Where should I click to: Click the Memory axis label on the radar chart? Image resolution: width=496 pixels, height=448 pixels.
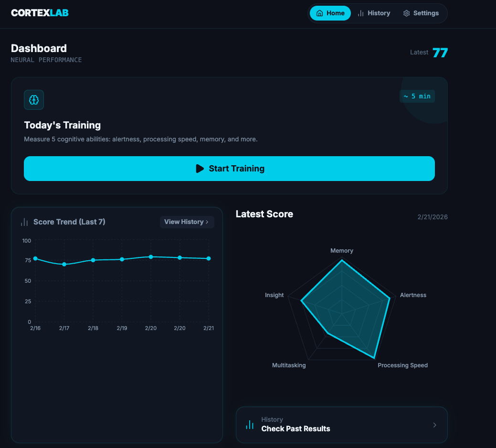[342, 250]
